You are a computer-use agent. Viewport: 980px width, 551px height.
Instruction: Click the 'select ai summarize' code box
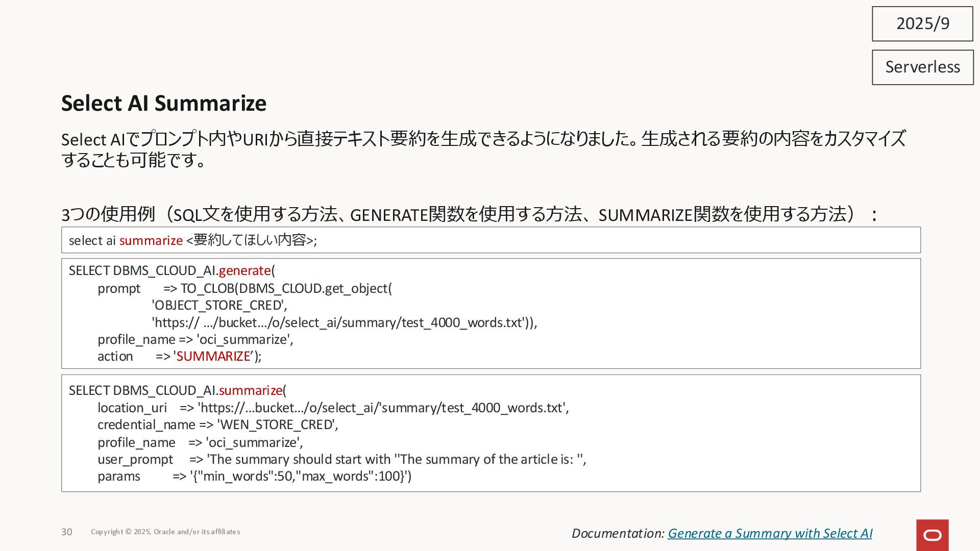click(490, 240)
